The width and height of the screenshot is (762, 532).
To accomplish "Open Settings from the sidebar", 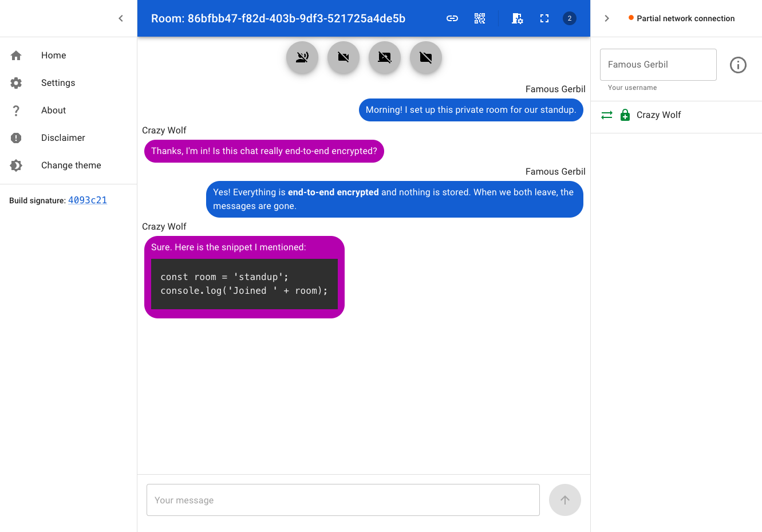I will (x=69, y=83).
